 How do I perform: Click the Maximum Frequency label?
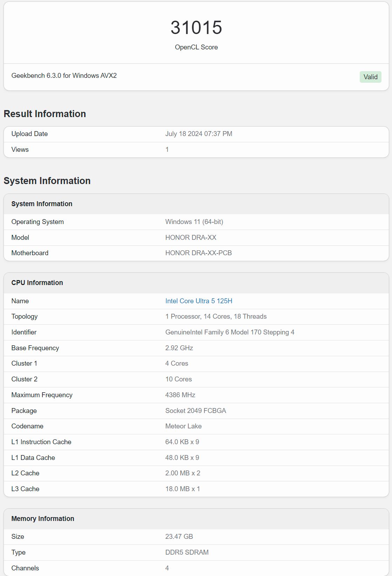pos(42,395)
